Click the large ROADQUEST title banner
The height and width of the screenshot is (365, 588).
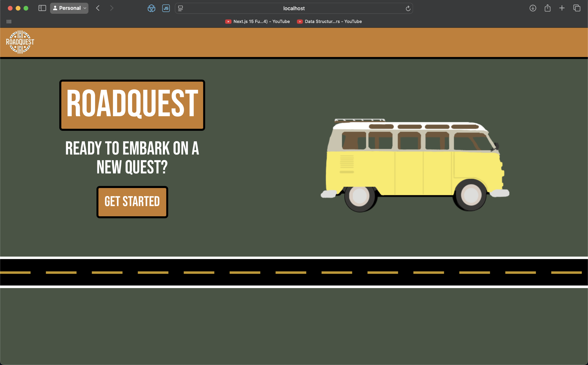pyautogui.click(x=132, y=105)
